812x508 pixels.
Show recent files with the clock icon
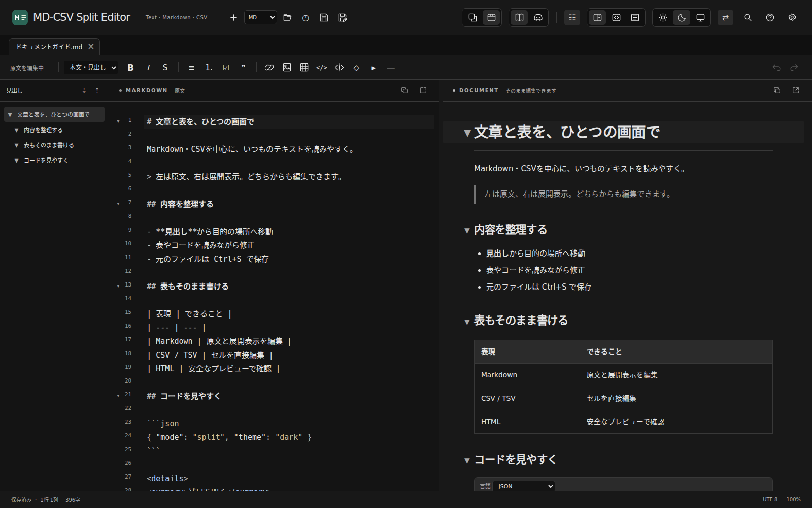point(306,17)
